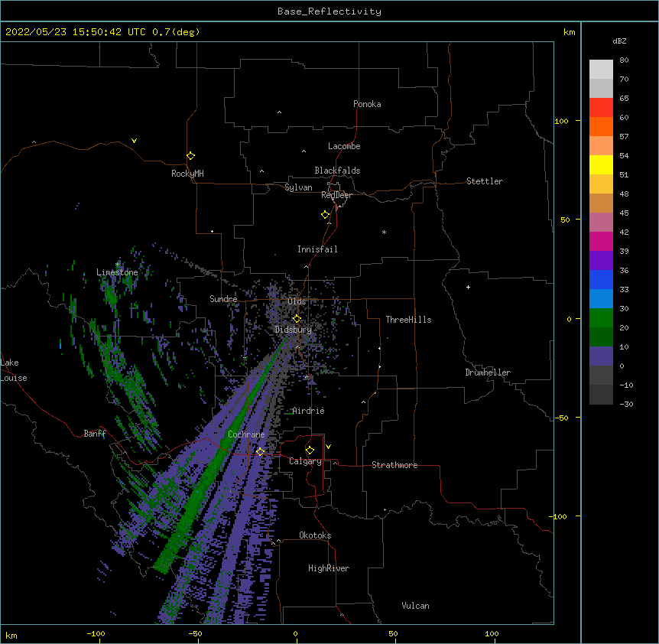Click the Banff label
Screen dimensions: 659x644
click(x=95, y=434)
